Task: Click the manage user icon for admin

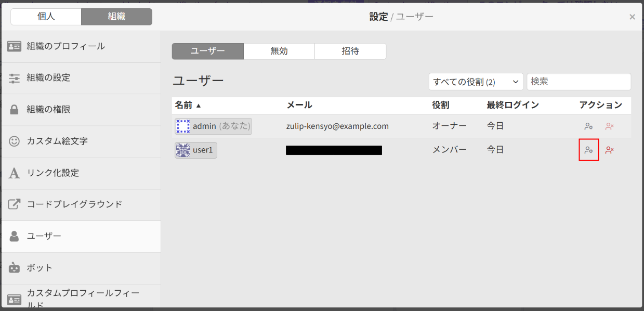Action: click(588, 126)
